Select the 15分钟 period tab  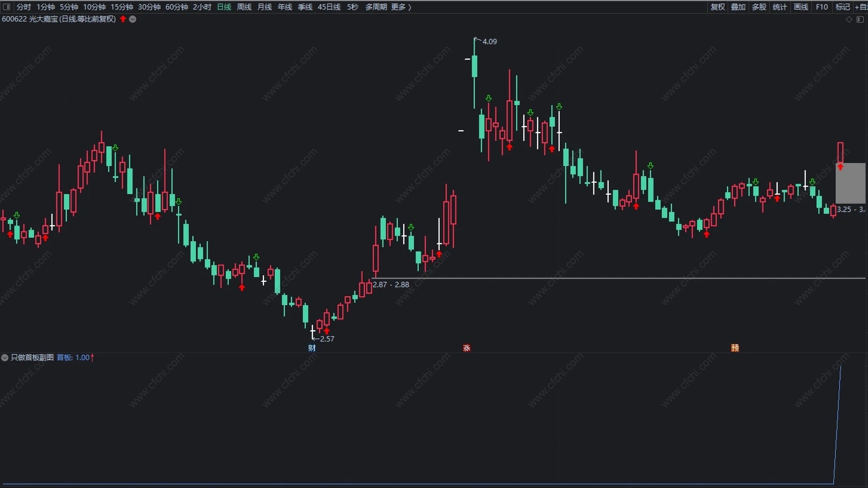point(122,7)
